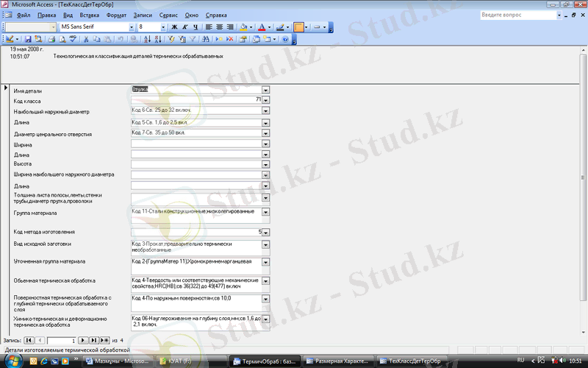This screenshot has width=588, height=368.
Task: Open the 'Диаметр центрального отверстия' dropdown
Action: [x=265, y=133]
